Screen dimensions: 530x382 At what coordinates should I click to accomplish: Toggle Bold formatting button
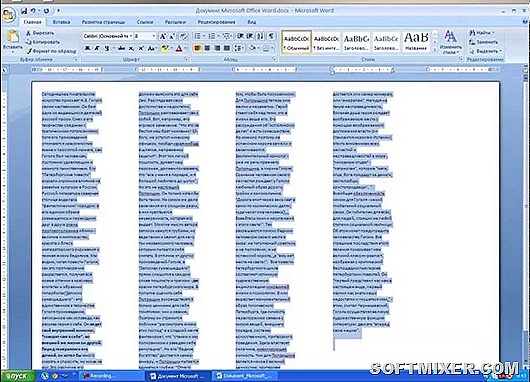(88, 48)
